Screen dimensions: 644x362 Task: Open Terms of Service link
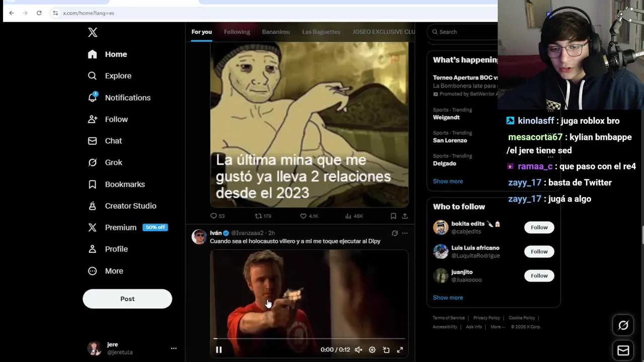[449, 318]
